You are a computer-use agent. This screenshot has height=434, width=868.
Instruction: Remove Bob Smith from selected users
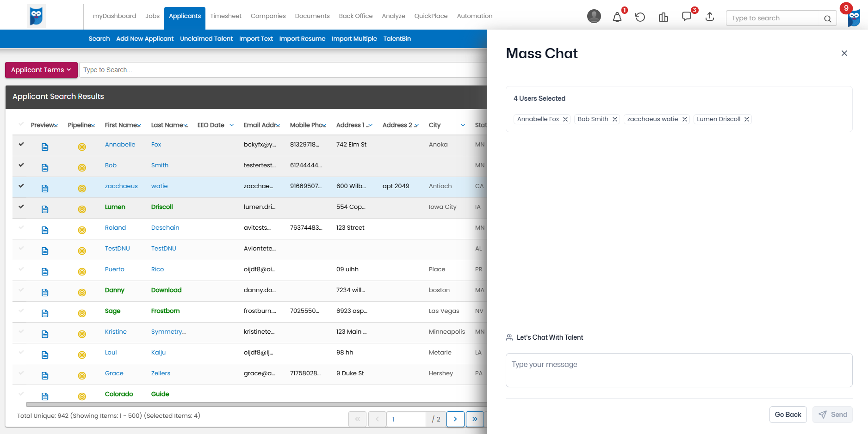615,119
